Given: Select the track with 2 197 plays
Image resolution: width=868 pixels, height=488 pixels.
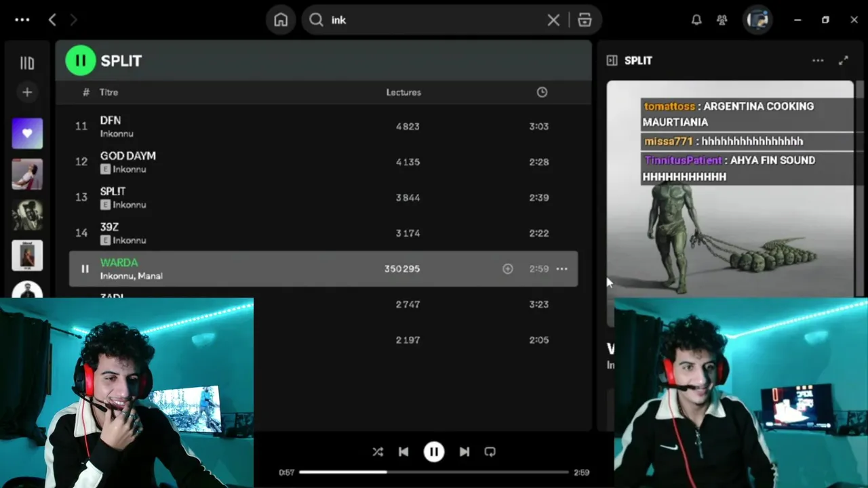Looking at the screenshot, I should 323,340.
